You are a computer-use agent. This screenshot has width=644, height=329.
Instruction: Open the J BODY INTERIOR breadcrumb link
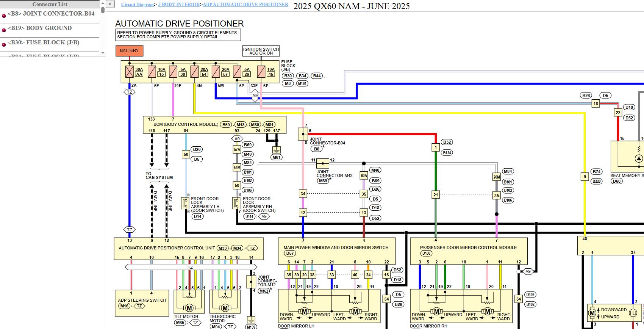[x=179, y=5]
